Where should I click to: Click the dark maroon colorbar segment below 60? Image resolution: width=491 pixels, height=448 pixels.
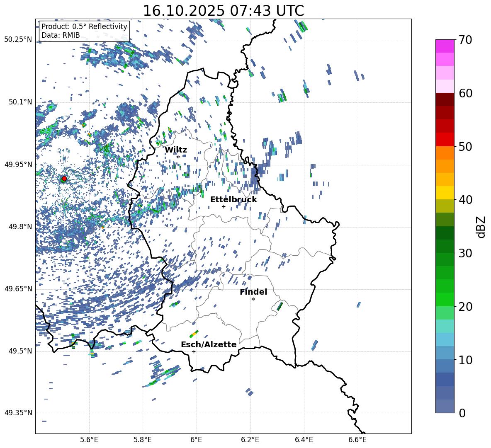click(x=445, y=99)
